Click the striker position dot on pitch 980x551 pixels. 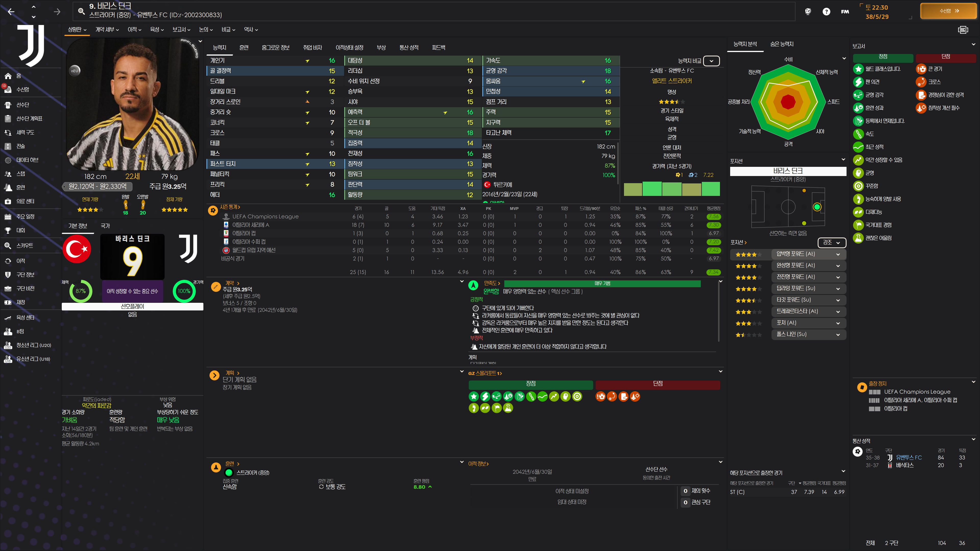817,207
